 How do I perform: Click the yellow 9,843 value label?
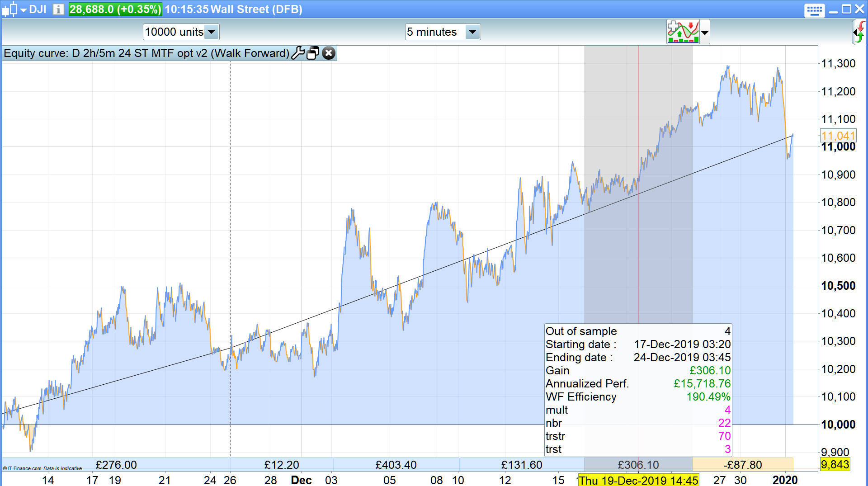[x=835, y=465]
